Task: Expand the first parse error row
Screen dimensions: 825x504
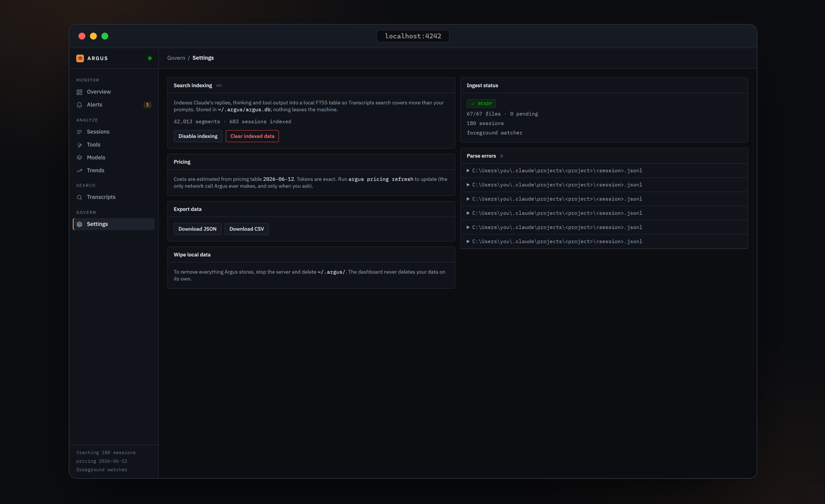Action: click(x=604, y=171)
